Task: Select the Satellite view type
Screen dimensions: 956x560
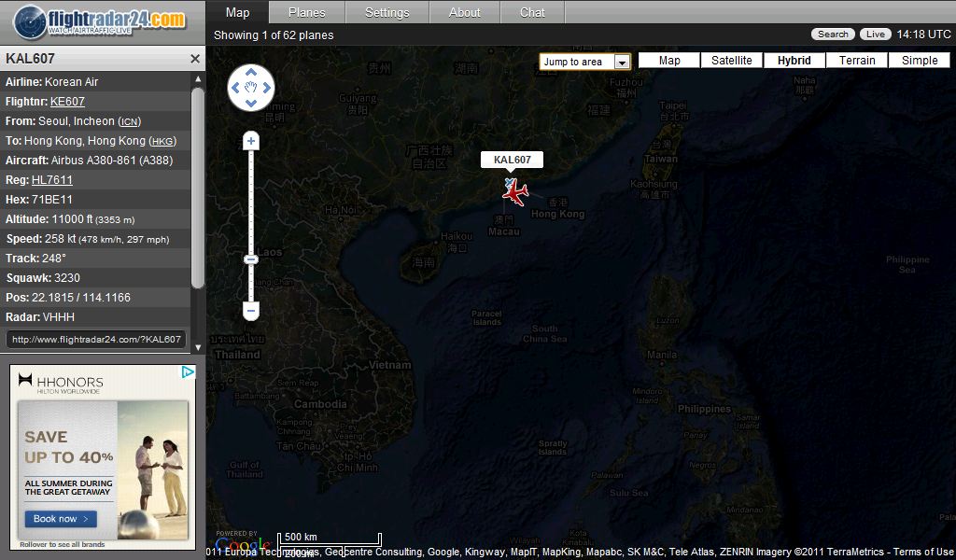Action: 732,61
